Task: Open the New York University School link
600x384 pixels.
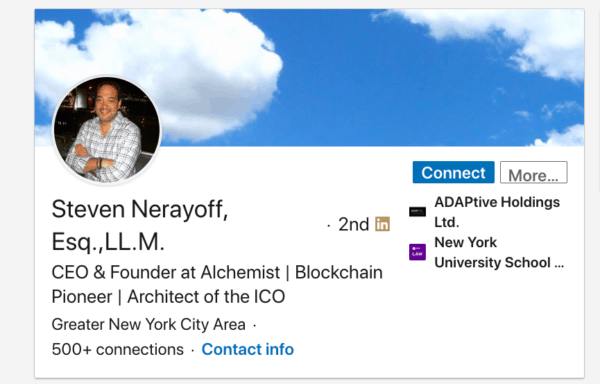Action: pyautogui.click(x=499, y=252)
